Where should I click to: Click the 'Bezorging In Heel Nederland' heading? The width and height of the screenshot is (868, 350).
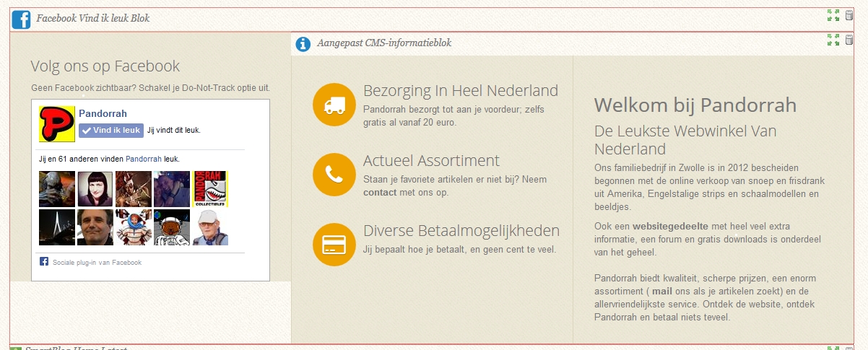pos(461,91)
